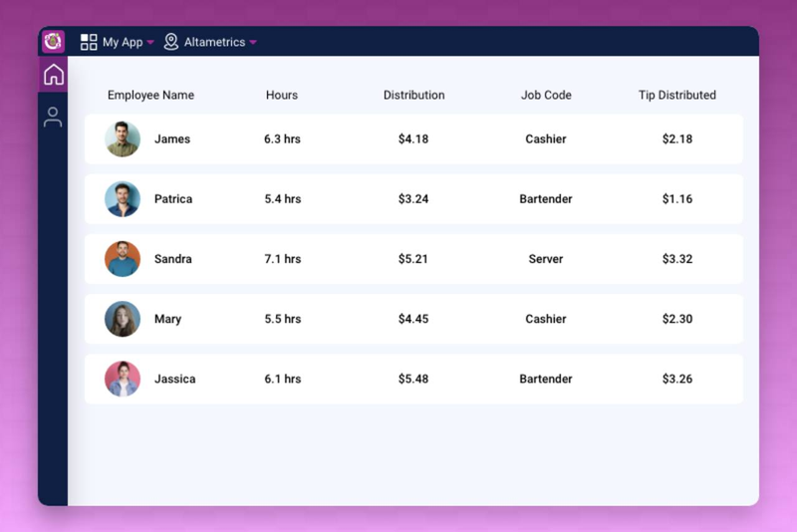Expand the My App dropdown arrow
Viewport: 797px width, 532px height.
tap(150, 42)
